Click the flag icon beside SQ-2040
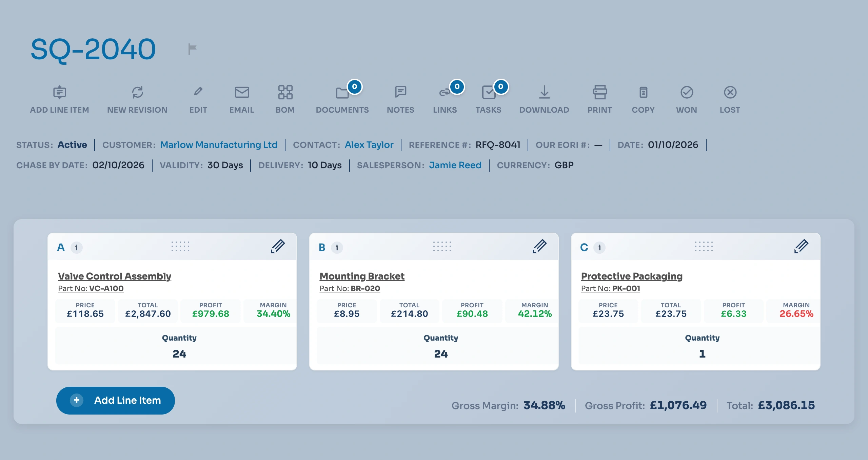 pyautogui.click(x=192, y=49)
